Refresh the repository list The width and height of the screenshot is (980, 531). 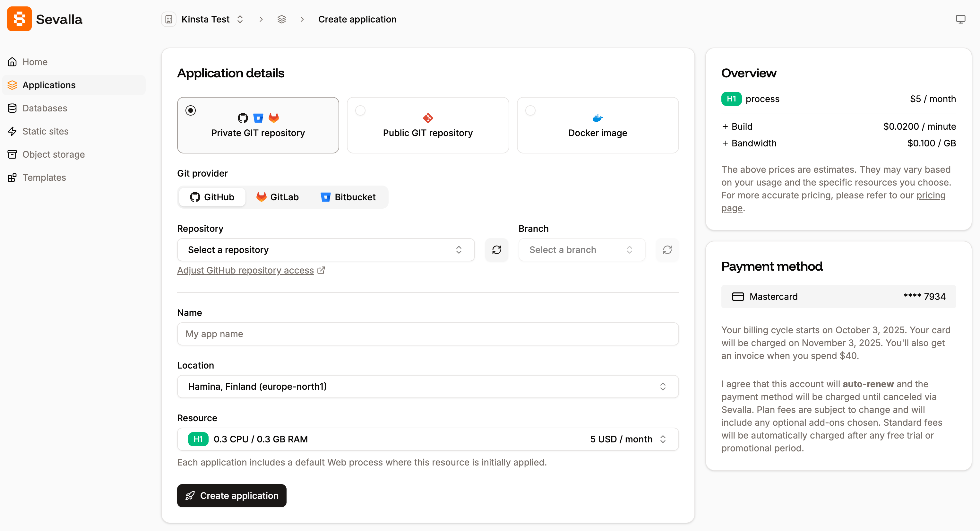(x=496, y=250)
